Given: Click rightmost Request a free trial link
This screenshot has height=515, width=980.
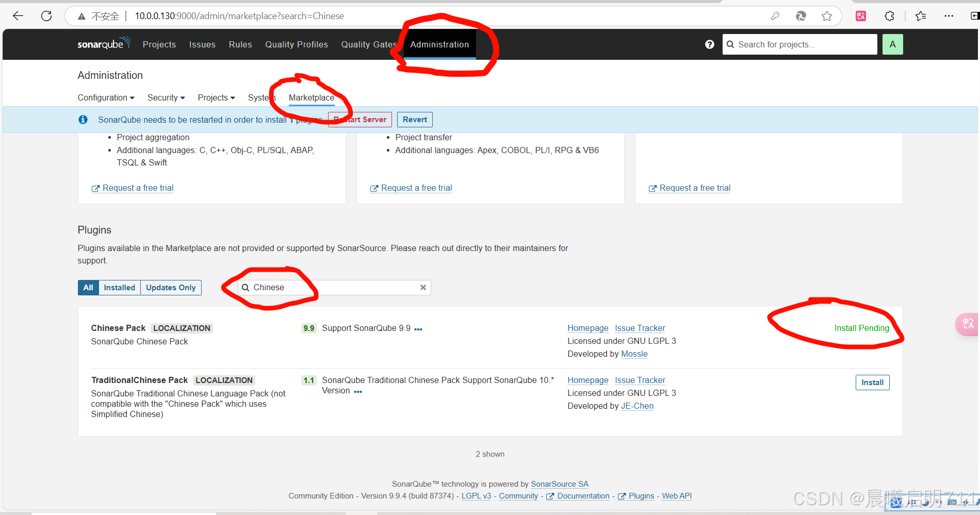Looking at the screenshot, I should pyautogui.click(x=690, y=188).
